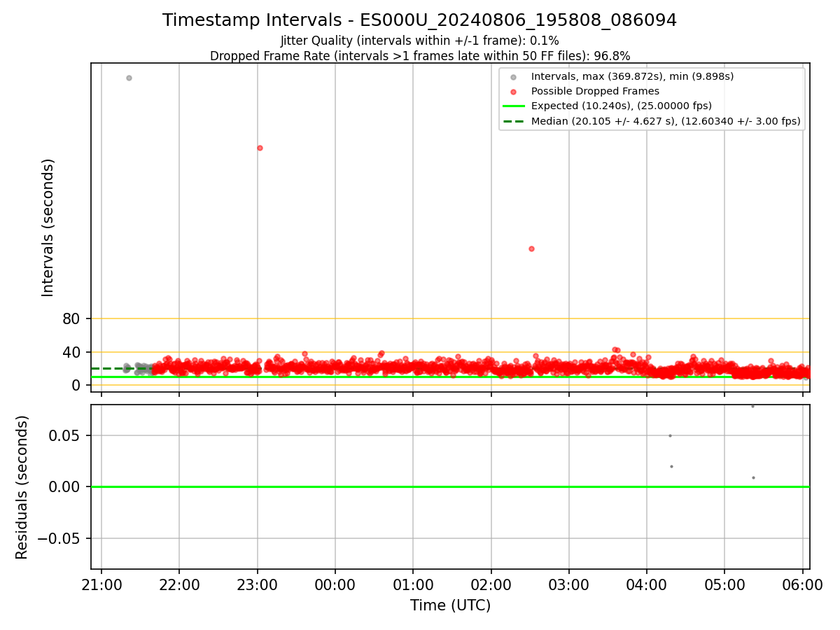840x630 pixels.
Task: Click the x-axis tick label "05:00"
Action: tap(724, 584)
